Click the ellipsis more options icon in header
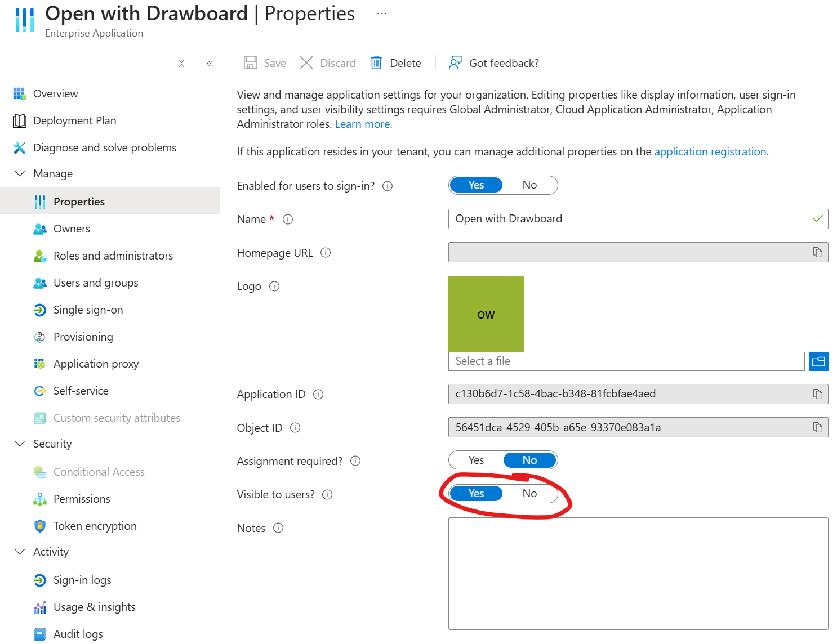Viewport: 837px width, 644px height. click(x=382, y=14)
